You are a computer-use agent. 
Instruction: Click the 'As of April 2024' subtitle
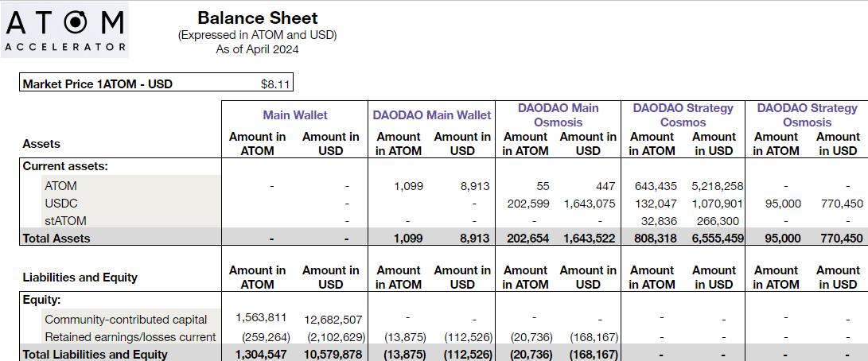[x=257, y=49]
